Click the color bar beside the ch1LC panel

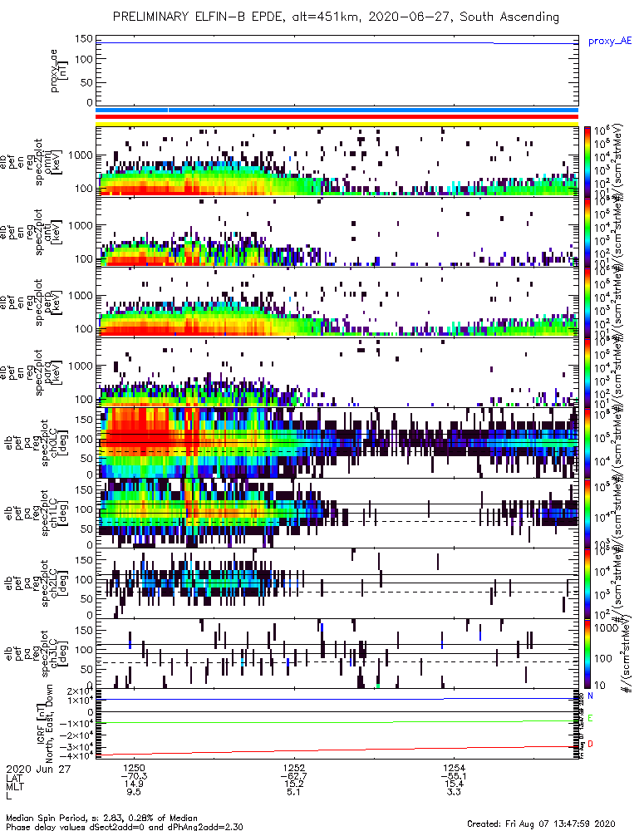[x=587, y=513]
